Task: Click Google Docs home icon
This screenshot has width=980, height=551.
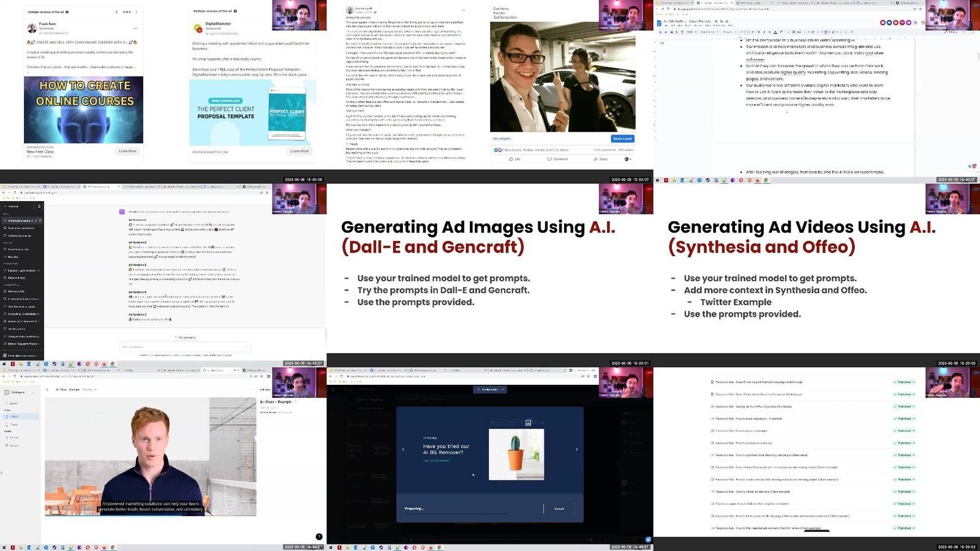Action: (x=660, y=23)
